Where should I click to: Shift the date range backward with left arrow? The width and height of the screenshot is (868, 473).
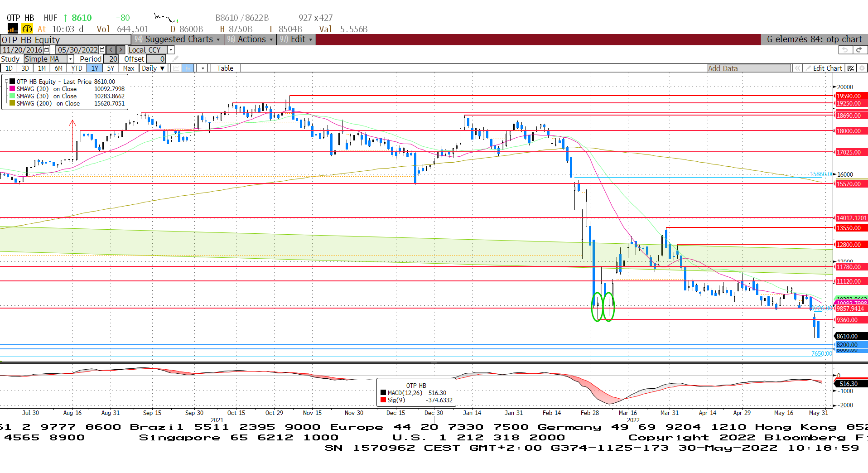111,50
